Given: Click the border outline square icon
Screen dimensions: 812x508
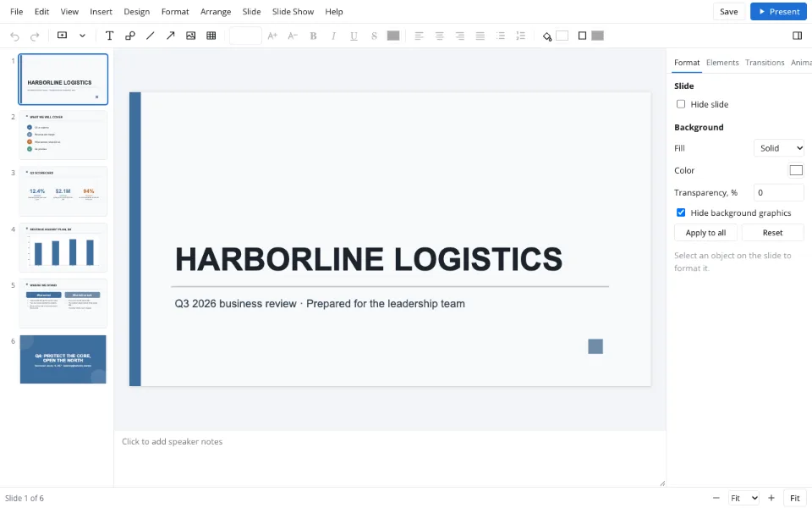Looking at the screenshot, I should (x=582, y=36).
